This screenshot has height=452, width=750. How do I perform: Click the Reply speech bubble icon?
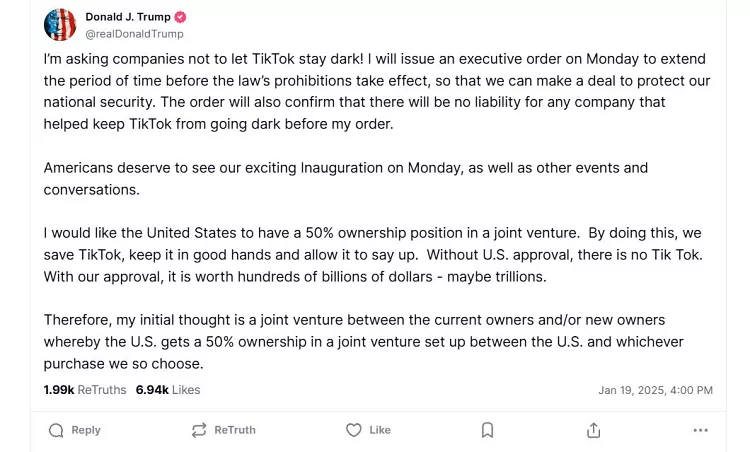coord(56,430)
